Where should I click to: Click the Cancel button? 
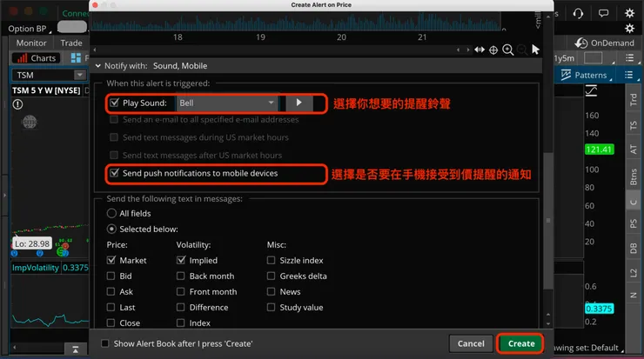point(471,343)
